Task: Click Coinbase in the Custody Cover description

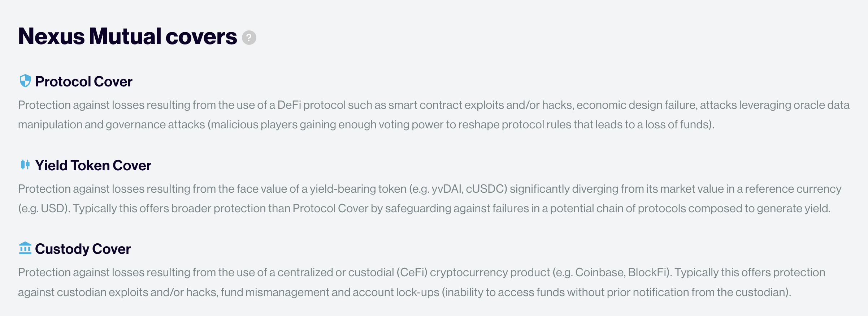Action: (x=600, y=273)
